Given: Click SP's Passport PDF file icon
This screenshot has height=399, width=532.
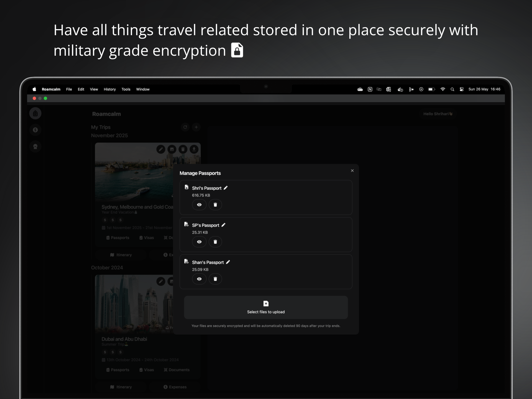Looking at the screenshot, I should [x=186, y=224].
